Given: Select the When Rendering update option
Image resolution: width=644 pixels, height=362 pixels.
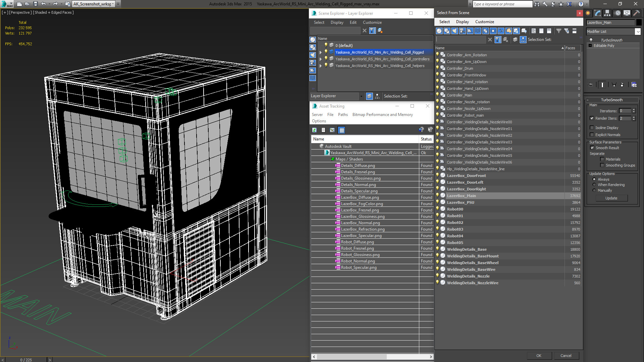Looking at the screenshot, I should point(594,185).
